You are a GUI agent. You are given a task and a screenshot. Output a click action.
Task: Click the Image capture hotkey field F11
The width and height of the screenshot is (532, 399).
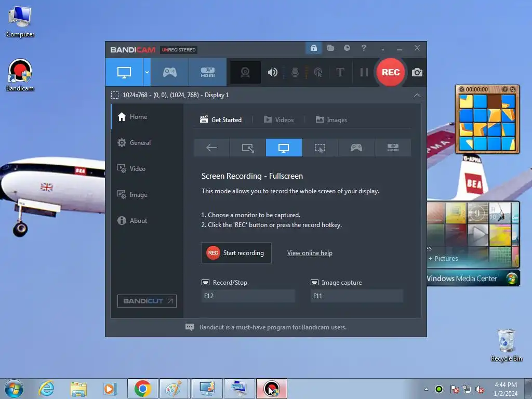click(357, 296)
